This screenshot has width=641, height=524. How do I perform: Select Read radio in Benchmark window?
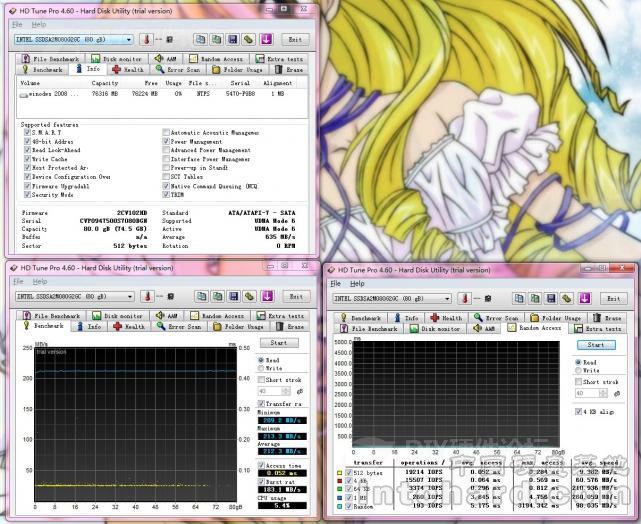click(261, 360)
